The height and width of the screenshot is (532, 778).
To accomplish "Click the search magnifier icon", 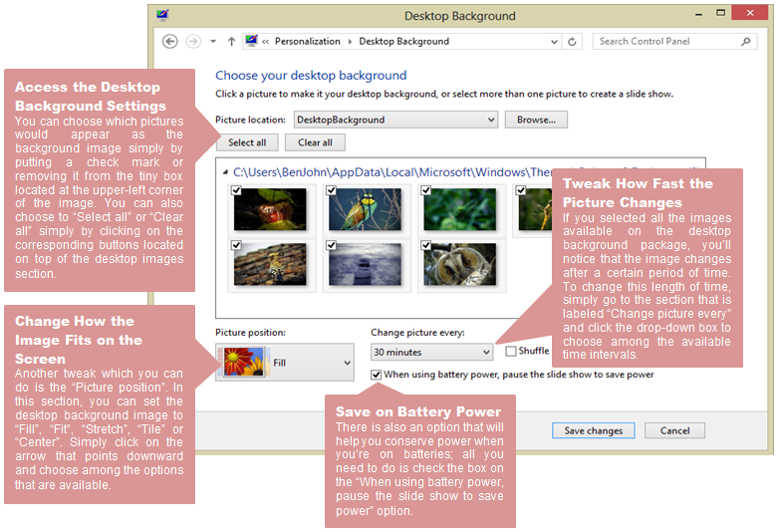I will click(x=746, y=42).
